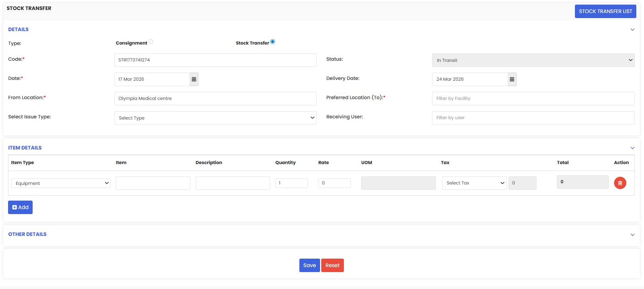Click the Action column header
Screen dimensions: 644x289
[x=621, y=163]
